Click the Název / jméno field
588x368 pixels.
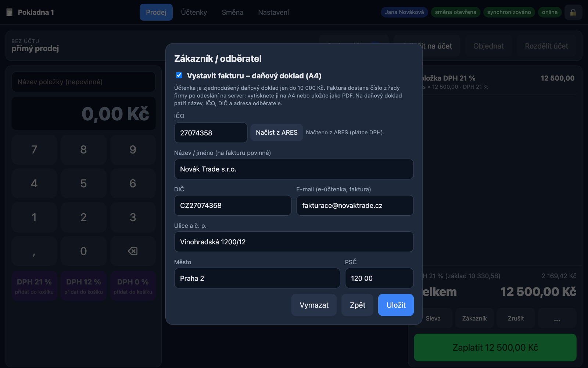tap(294, 169)
